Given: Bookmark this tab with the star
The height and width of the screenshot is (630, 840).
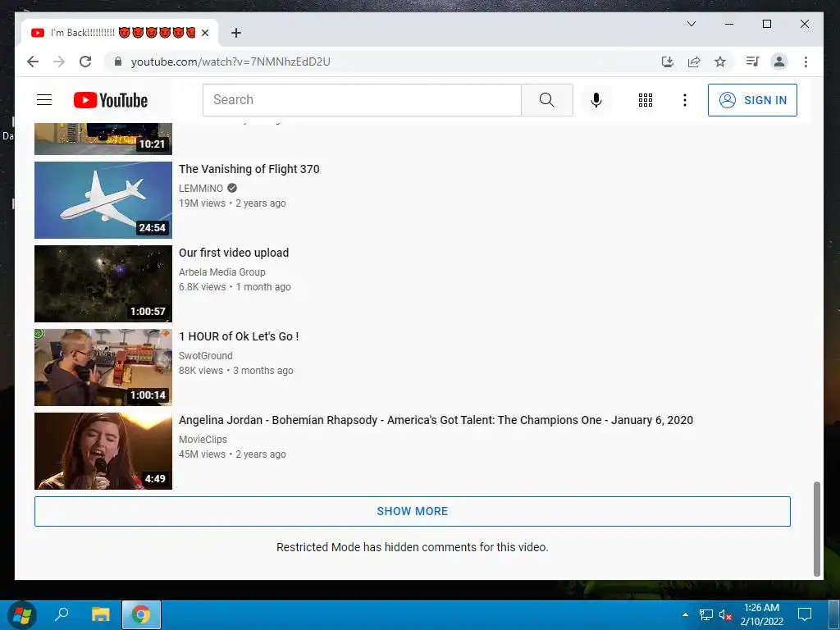Looking at the screenshot, I should click(x=720, y=62).
